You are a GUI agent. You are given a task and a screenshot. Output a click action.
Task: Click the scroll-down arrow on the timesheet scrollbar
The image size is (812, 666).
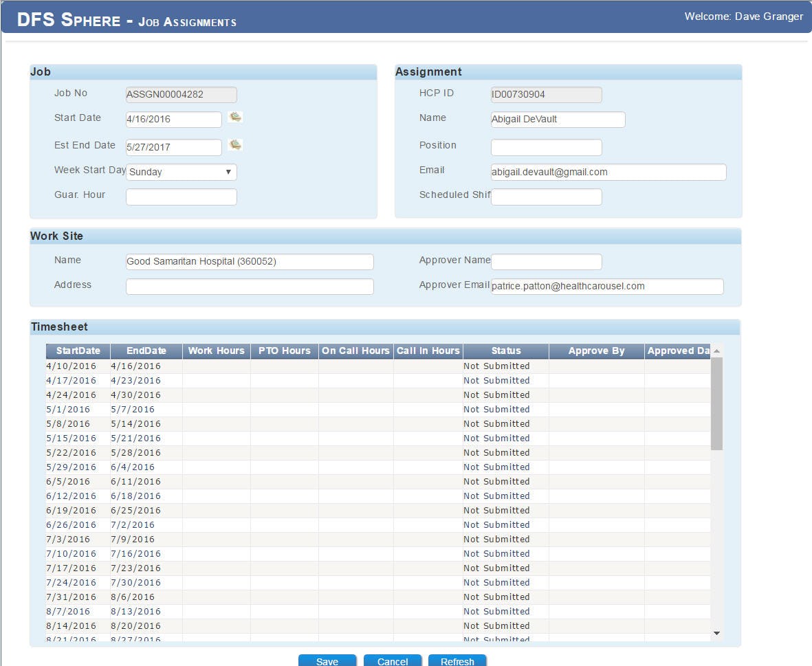716,633
